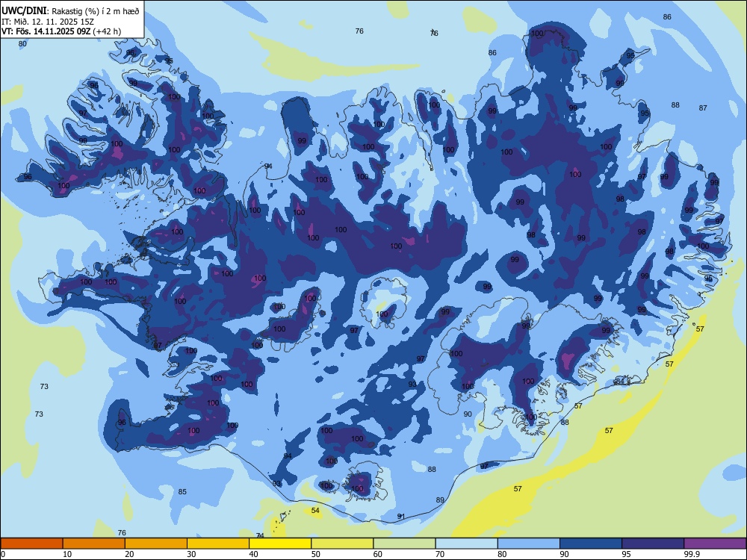
Task: Click the '89' humidity value on the south coast
Action: point(440,500)
